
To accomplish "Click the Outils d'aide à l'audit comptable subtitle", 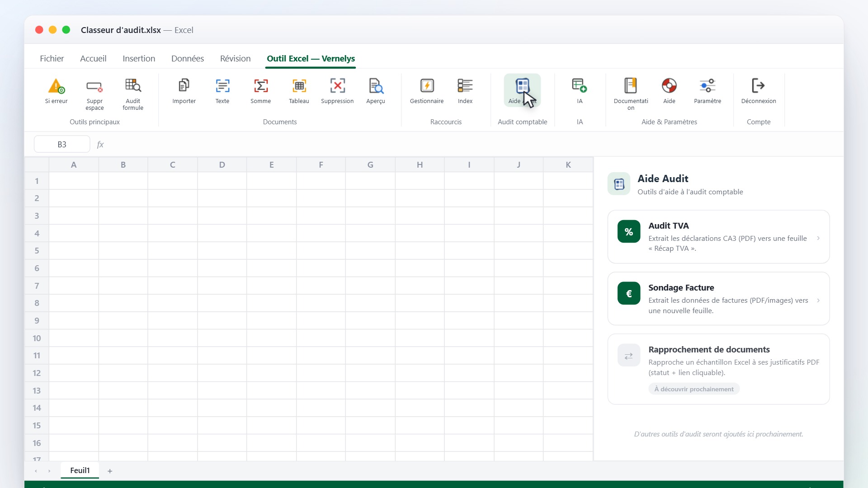I will tap(690, 192).
